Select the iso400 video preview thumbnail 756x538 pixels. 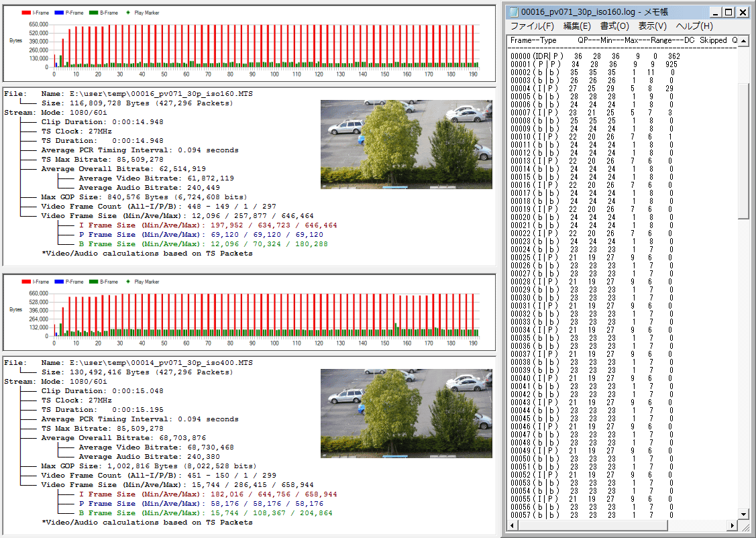tap(406, 413)
